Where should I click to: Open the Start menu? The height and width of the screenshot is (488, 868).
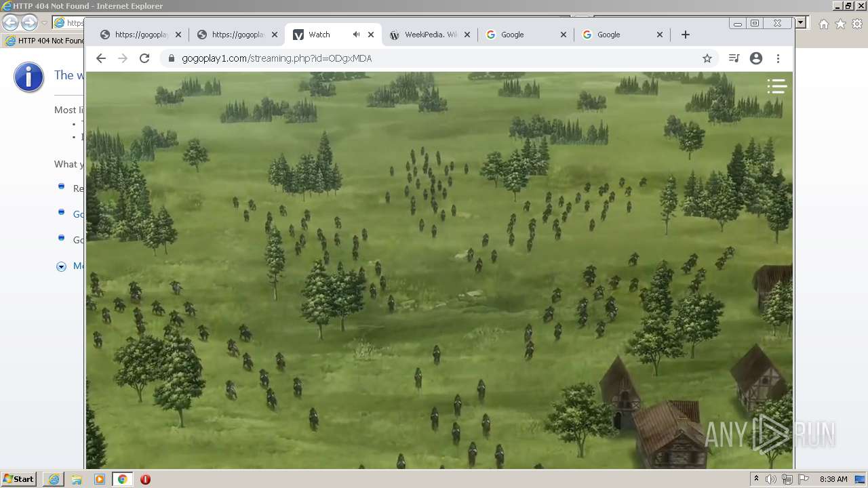coord(19,479)
